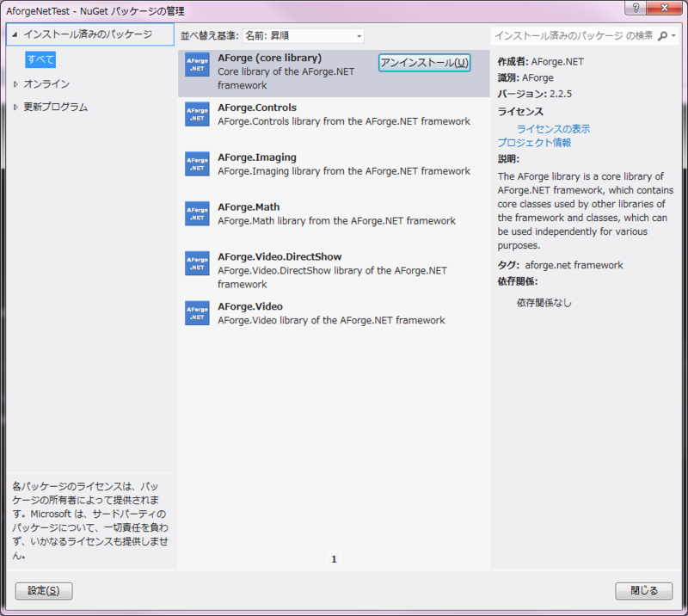Image resolution: width=688 pixels, height=616 pixels.
Task: Collapse the インストール済みのパッケージ tree node
Action: 15,34
